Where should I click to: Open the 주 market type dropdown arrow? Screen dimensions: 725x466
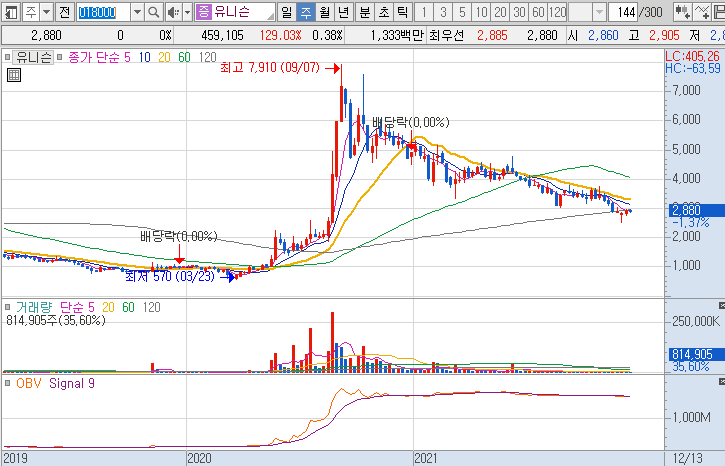47,12
